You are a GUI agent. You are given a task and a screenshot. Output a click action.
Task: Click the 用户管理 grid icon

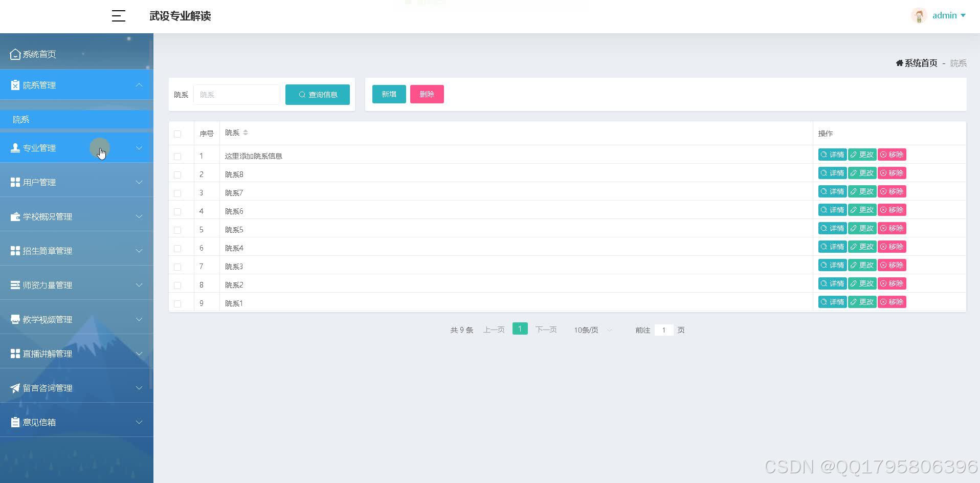tap(15, 182)
